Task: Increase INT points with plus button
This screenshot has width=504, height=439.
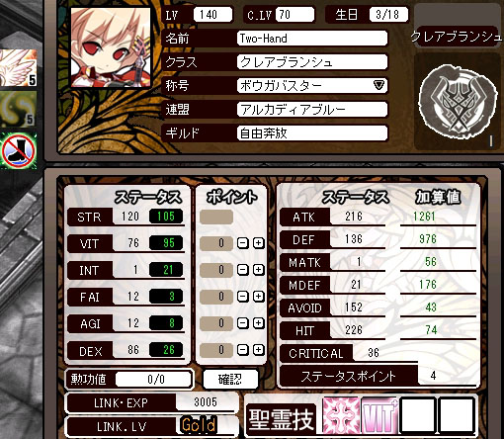Action: 259,270
